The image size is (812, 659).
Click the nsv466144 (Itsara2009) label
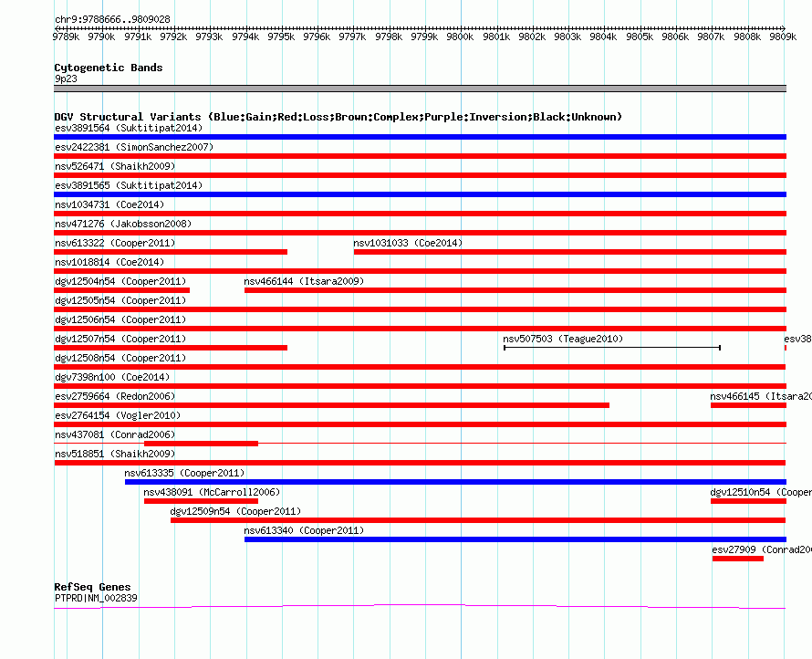[x=304, y=281]
